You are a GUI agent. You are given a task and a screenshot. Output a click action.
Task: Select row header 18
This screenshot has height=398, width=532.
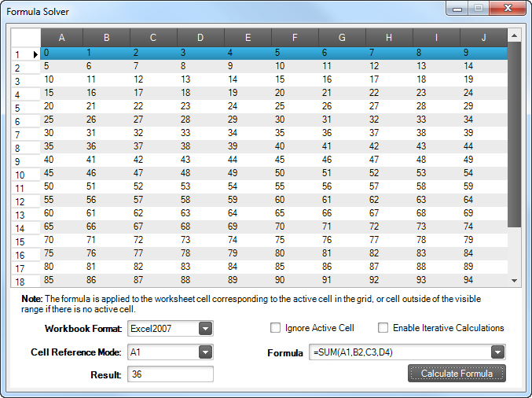26,281
